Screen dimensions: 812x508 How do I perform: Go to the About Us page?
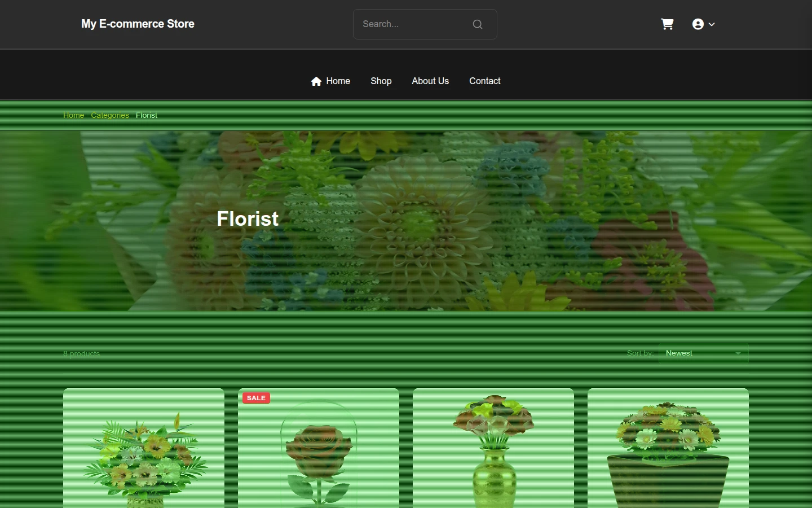click(x=430, y=81)
